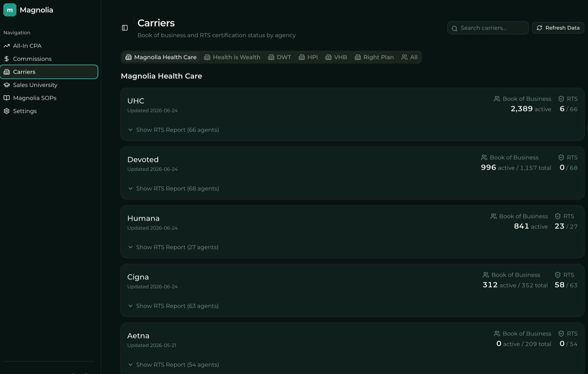
Task: Click Cigna's RTS value 58 / 63
Action: (566, 285)
